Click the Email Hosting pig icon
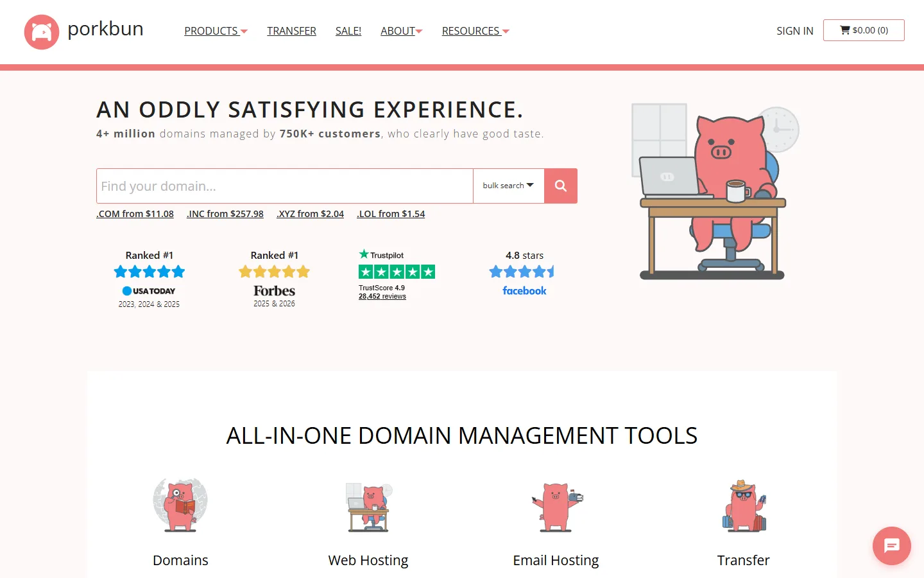This screenshot has height=578, width=924. [x=556, y=507]
